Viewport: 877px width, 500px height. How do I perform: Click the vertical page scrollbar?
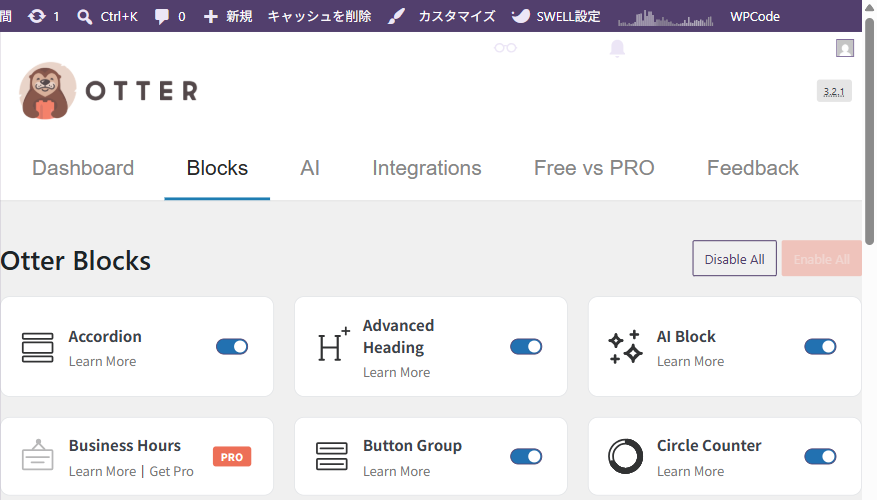point(869,131)
